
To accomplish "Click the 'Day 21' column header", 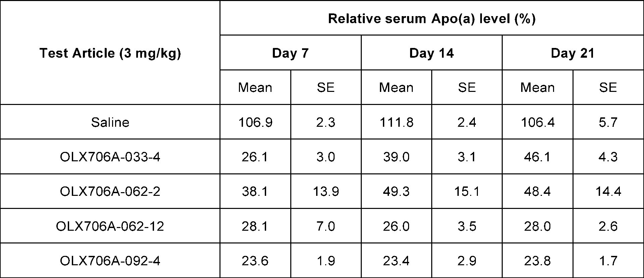I will tap(573, 53).
